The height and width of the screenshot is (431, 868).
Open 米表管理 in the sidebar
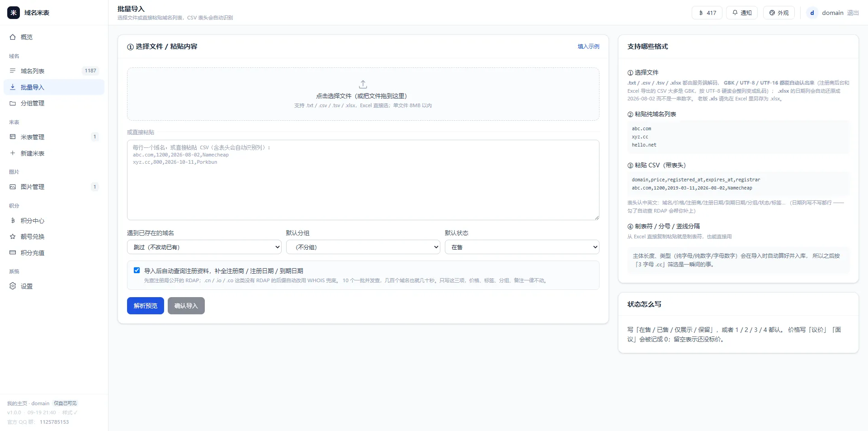click(x=54, y=137)
